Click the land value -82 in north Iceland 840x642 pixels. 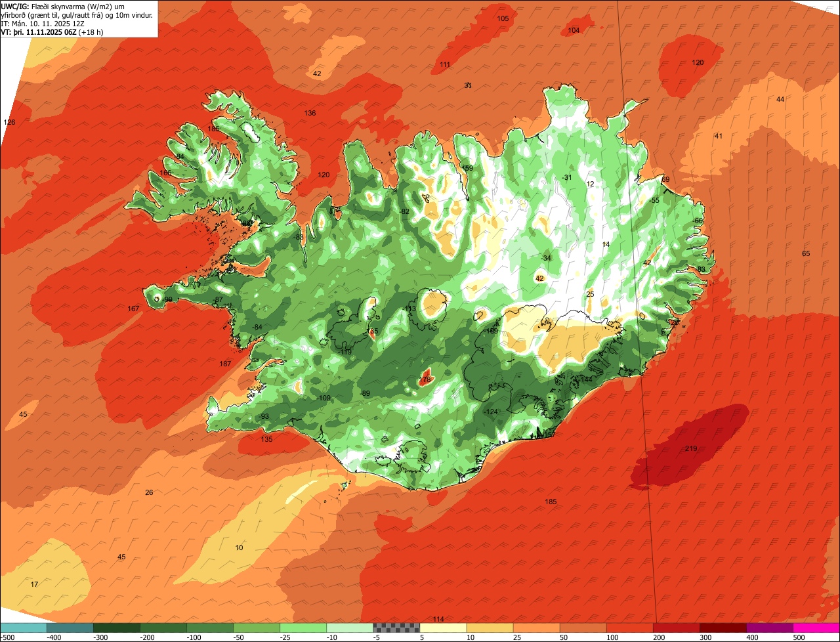[x=404, y=211]
